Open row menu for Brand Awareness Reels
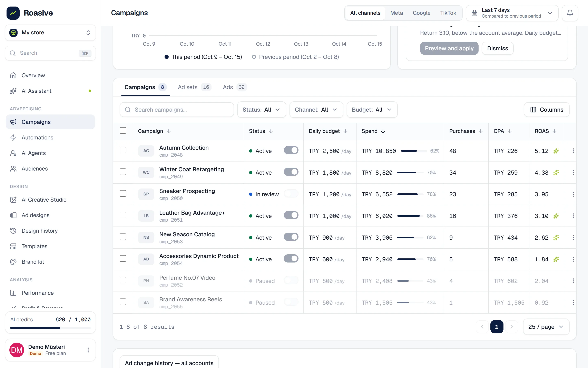 573,303
